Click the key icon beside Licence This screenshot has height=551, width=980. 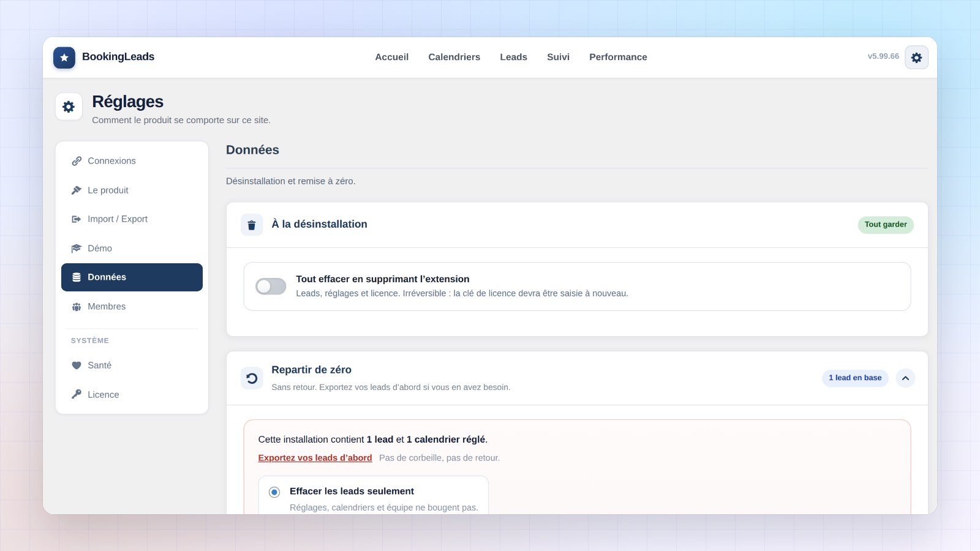[x=77, y=394]
